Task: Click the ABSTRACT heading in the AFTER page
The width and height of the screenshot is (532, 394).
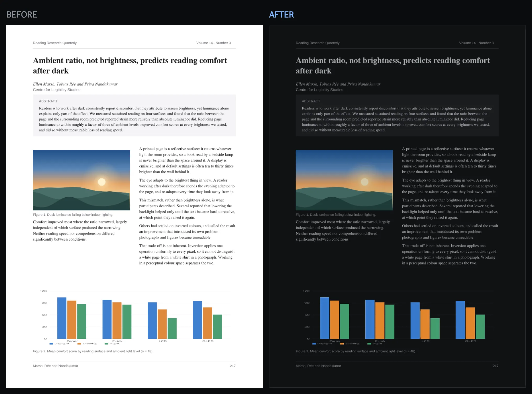Action: [x=311, y=101]
